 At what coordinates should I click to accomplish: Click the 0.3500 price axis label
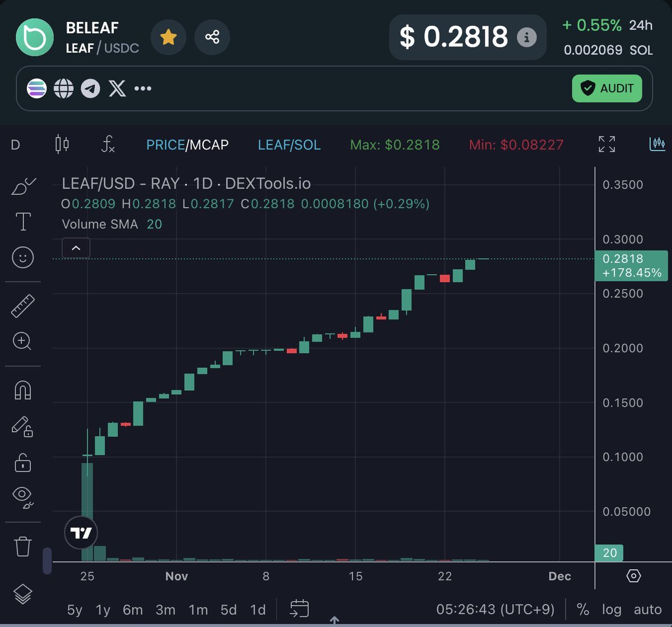[623, 185]
